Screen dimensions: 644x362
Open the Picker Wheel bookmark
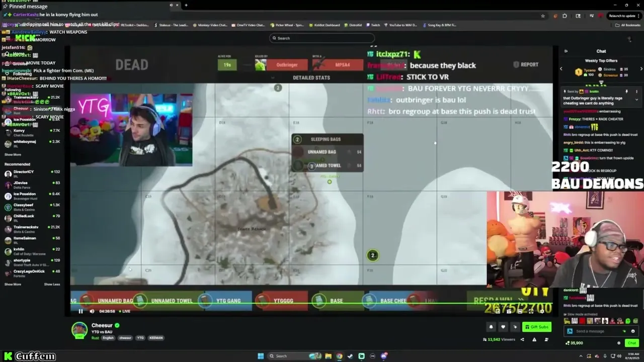pyautogui.click(x=287, y=25)
